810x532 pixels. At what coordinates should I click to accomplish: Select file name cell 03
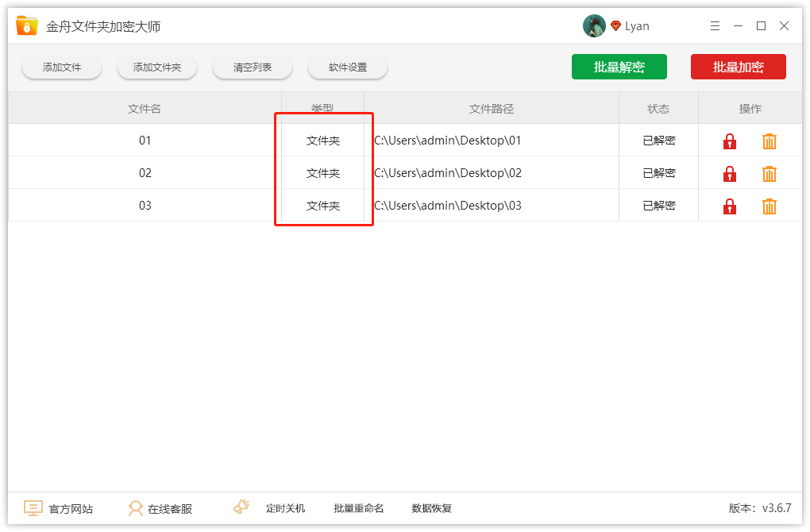click(145, 206)
